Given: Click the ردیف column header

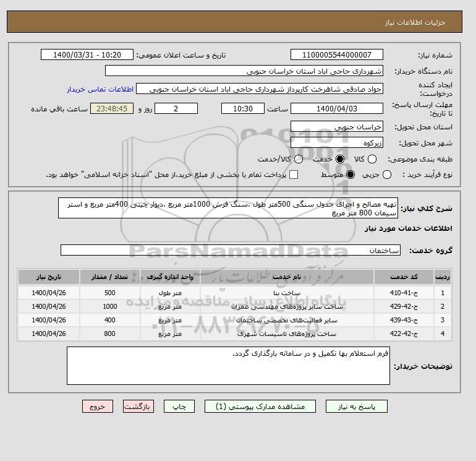Looking at the screenshot, I should pyautogui.click(x=443, y=277).
